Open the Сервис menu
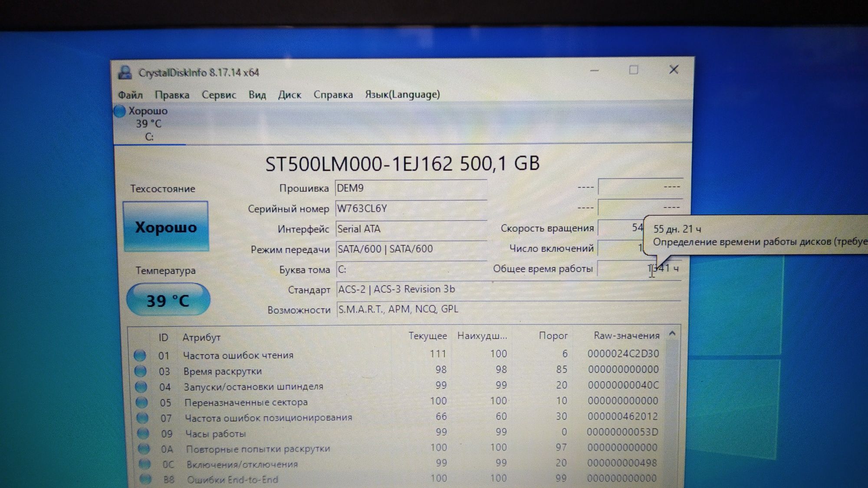868x488 pixels. pos(219,95)
